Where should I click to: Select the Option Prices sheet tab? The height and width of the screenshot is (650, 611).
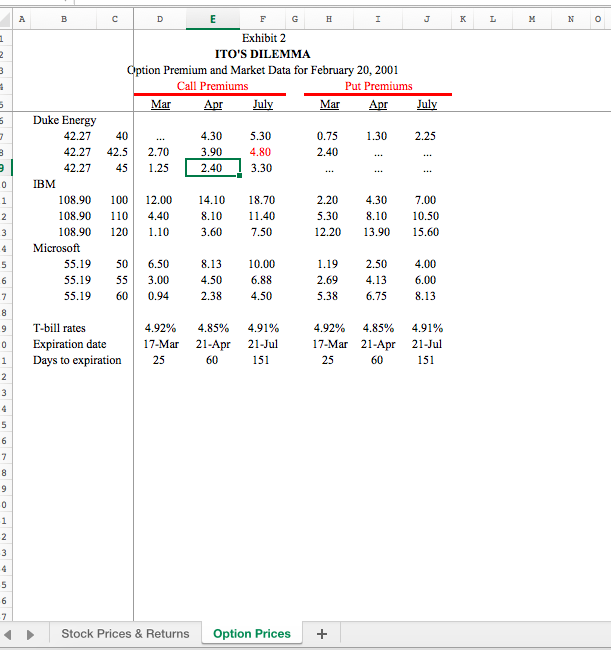pyautogui.click(x=252, y=633)
